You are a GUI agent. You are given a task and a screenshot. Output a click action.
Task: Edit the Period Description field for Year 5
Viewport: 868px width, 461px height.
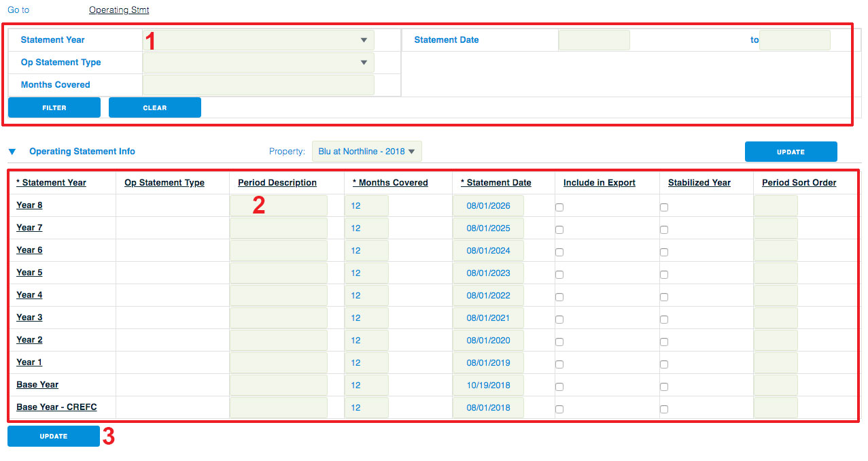point(279,273)
